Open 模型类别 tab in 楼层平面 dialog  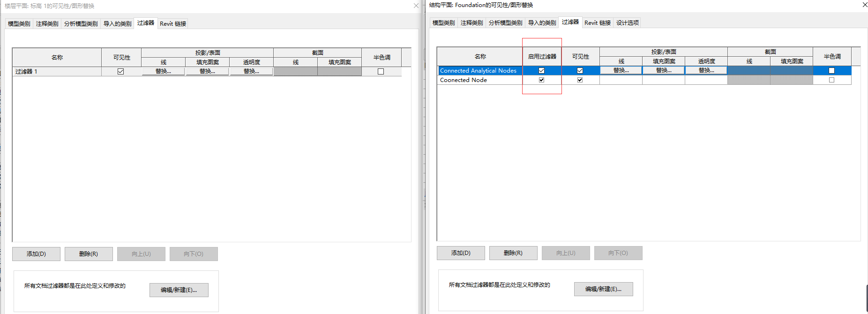[x=19, y=23]
